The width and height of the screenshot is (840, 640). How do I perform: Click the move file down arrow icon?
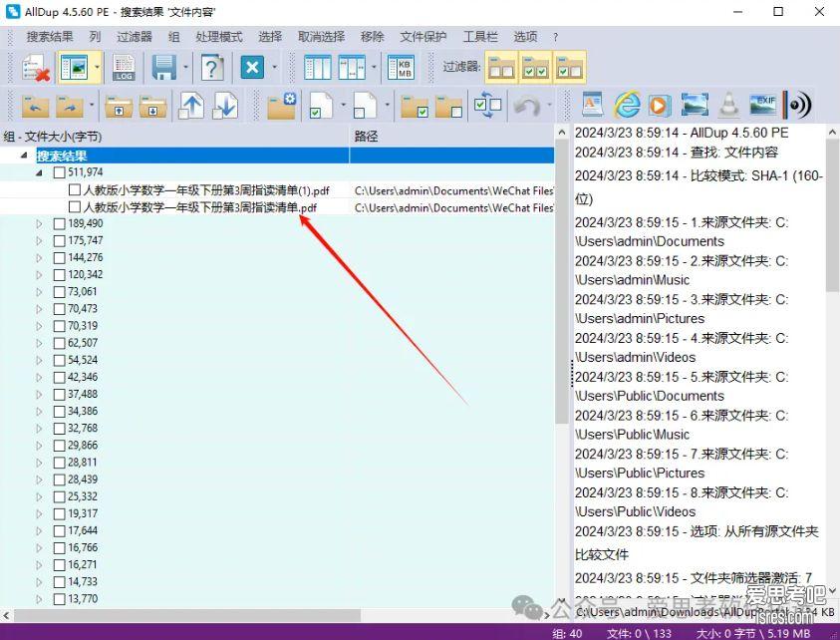tap(225, 105)
